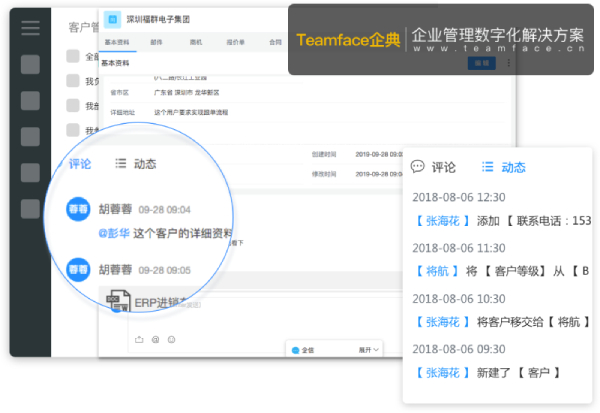Switch to the 合同 tab

tap(275, 42)
